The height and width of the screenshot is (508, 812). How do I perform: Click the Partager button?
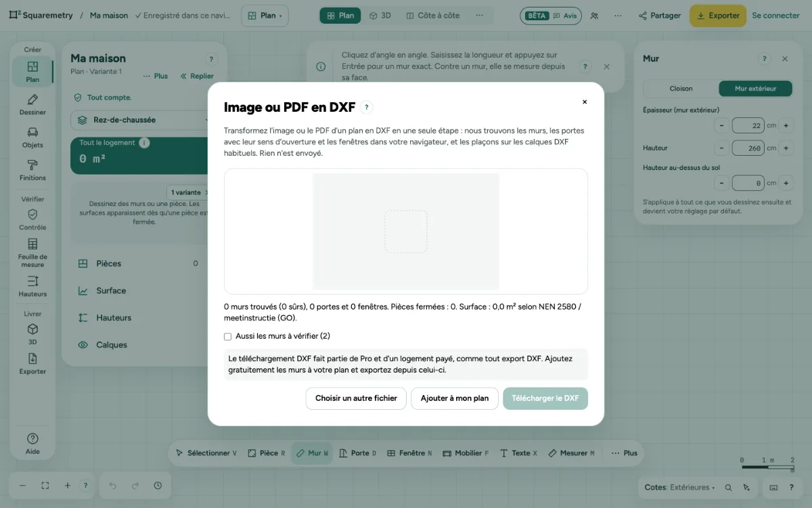tap(660, 16)
